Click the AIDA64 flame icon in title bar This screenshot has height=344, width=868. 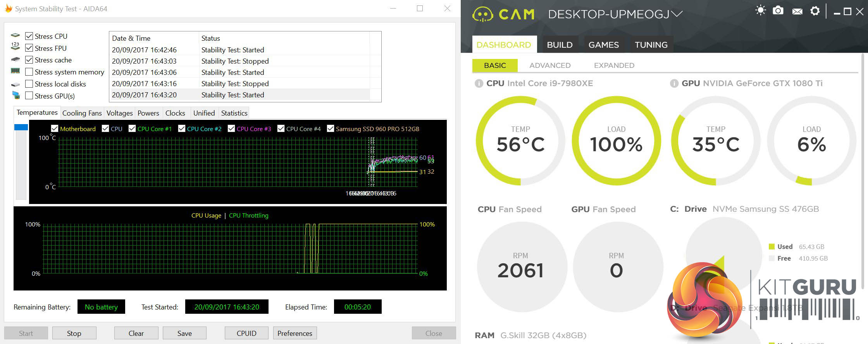8,8
